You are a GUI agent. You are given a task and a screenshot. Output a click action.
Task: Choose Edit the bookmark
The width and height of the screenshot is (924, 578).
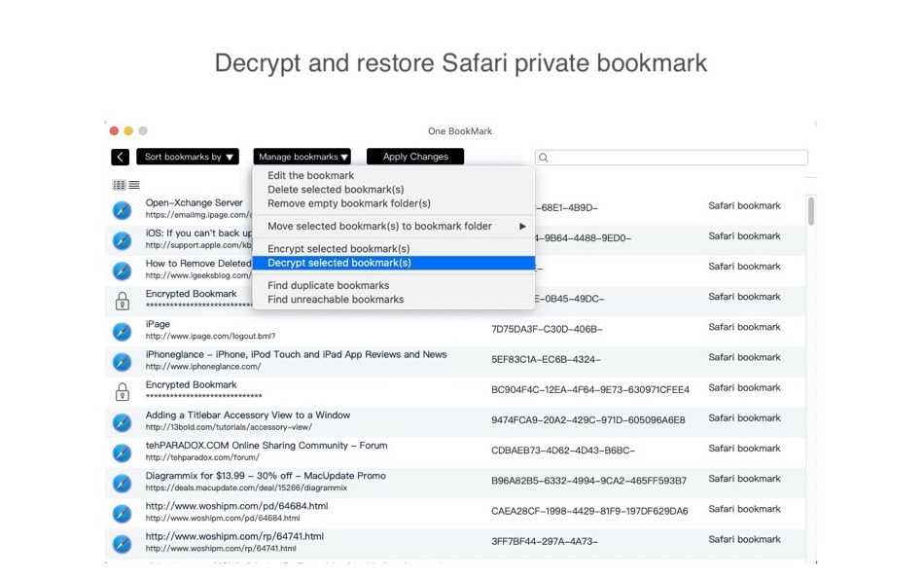point(310,176)
